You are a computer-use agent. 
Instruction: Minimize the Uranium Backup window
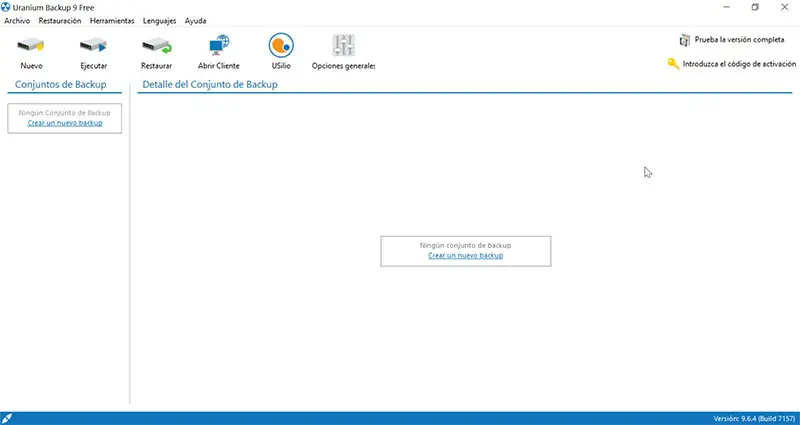point(727,7)
